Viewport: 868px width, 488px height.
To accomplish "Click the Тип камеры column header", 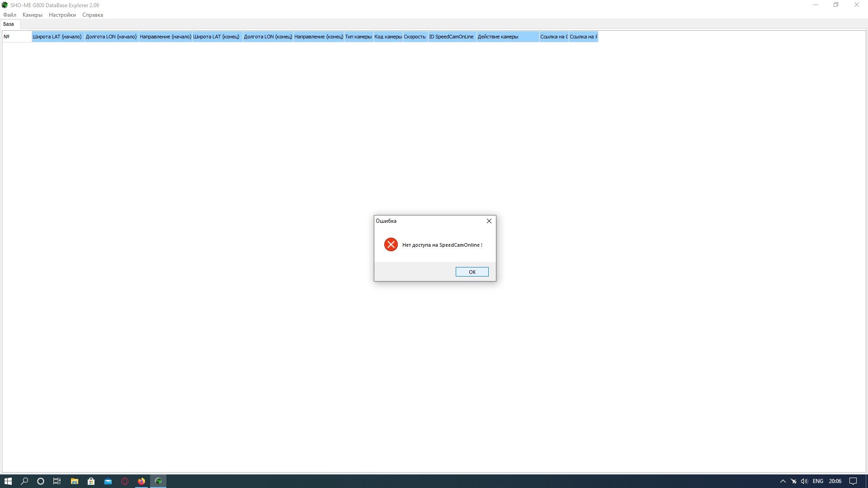I will [x=358, y=37].
